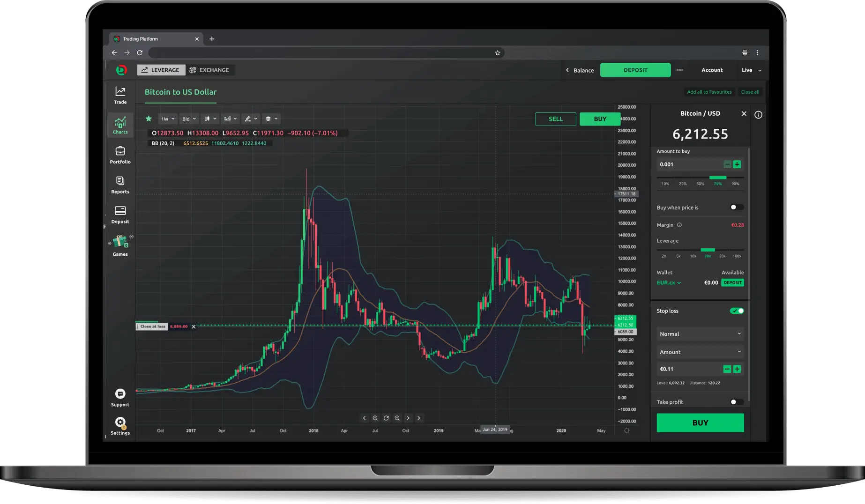The width and height of the screenshot is (865, 504).
Task: Click the info icon beside Bitcoin / USD panel
Action: [758, 115]
